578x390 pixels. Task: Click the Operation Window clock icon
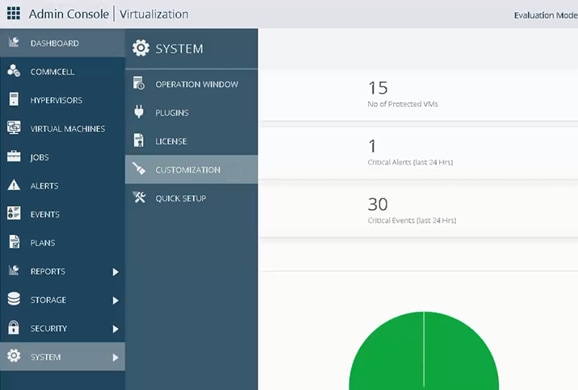coord(139,83)
